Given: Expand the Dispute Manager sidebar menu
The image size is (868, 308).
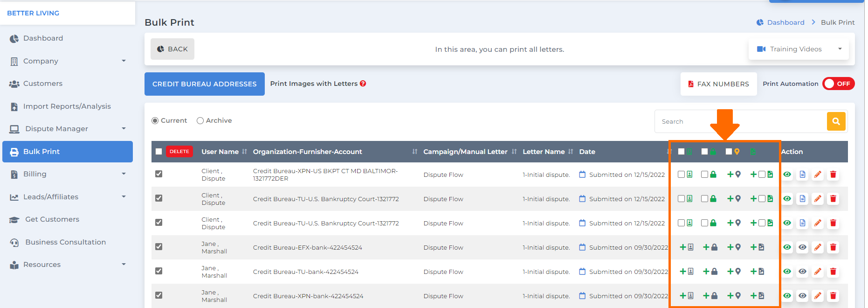Looking at the screenshot, I should 68,129.
